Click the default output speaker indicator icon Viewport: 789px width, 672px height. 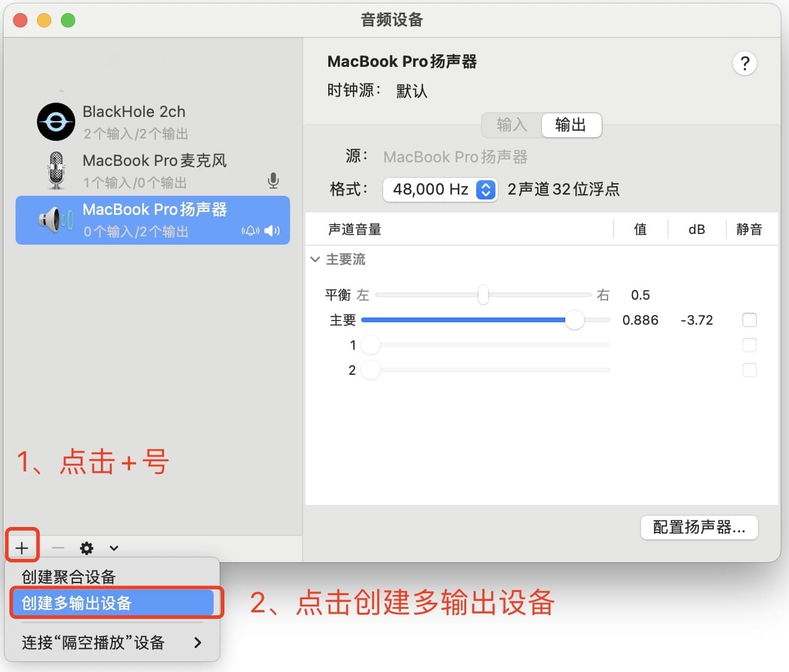(272, 231)
